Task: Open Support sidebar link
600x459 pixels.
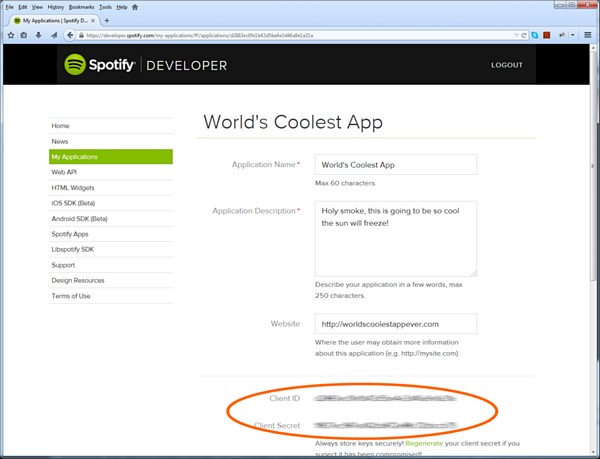Action: pos(111,265)
